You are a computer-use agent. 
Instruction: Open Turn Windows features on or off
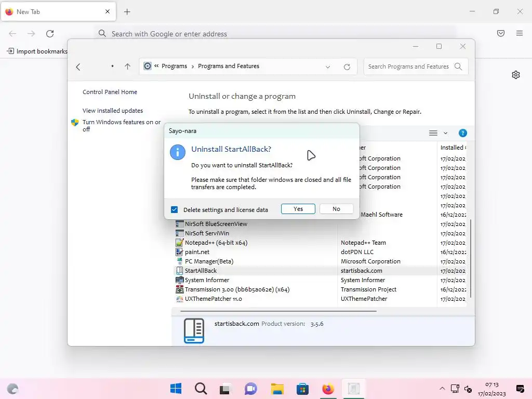point(122,126)
